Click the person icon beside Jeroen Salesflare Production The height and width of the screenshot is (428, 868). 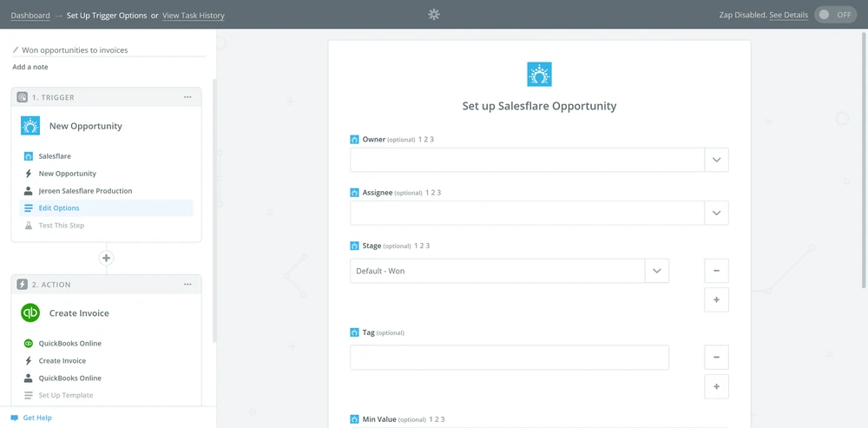click(x=29, y=191)
